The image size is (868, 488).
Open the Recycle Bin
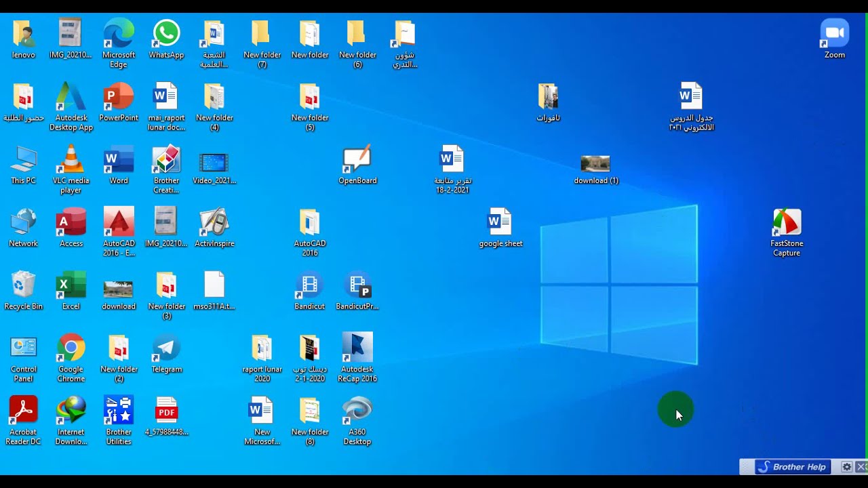click(x=23, y=291)
